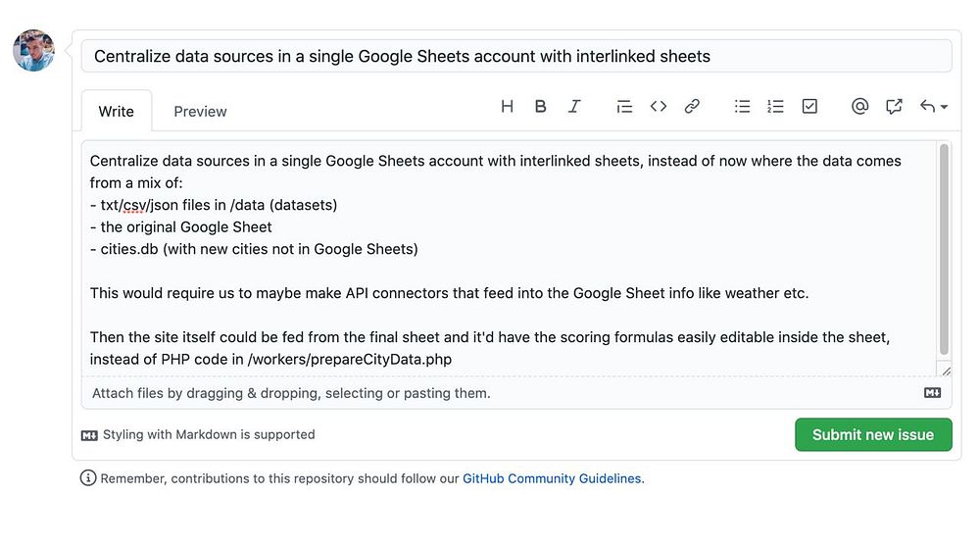Image resolution: width=980 pixels, height=546 pixels.
Task: Insert a bulleted list
Action: tap(743, 107)
